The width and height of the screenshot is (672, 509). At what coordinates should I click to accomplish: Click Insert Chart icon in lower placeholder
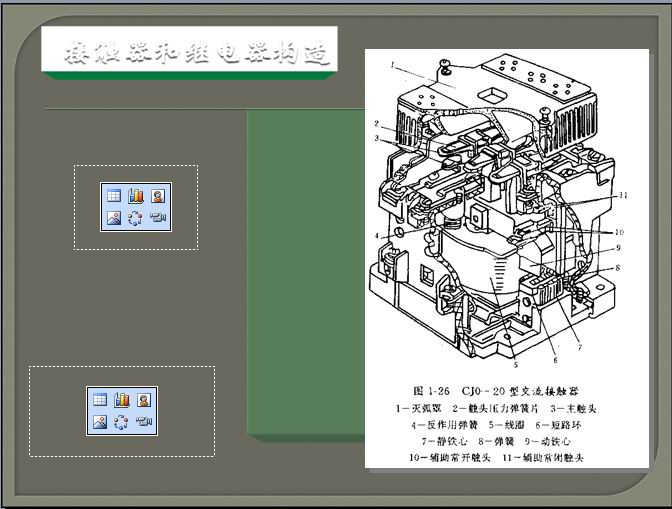click(122, 400)
